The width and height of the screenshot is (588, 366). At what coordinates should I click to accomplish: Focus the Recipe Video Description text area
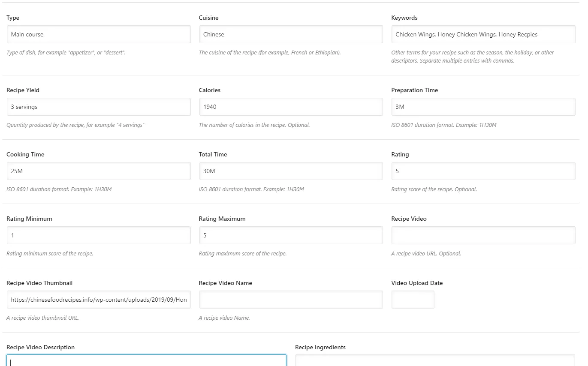pyautogui.click(x=146, y=360)
